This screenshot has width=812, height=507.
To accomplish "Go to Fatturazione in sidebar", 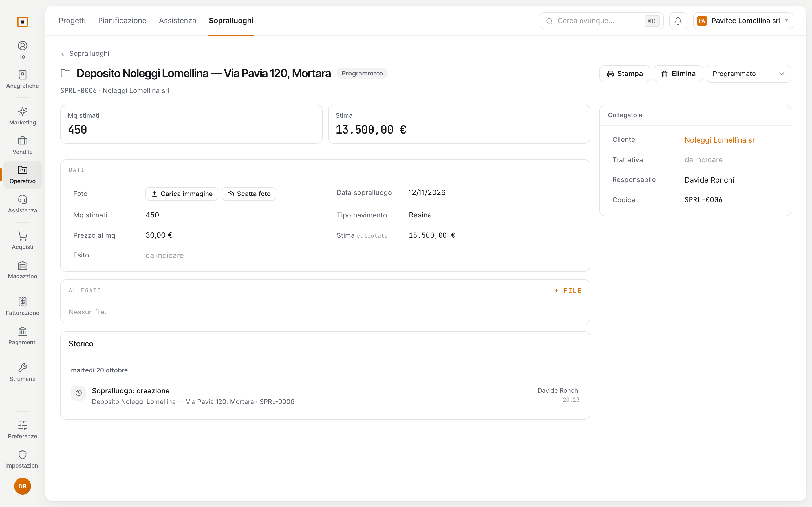I will point(23,306).
